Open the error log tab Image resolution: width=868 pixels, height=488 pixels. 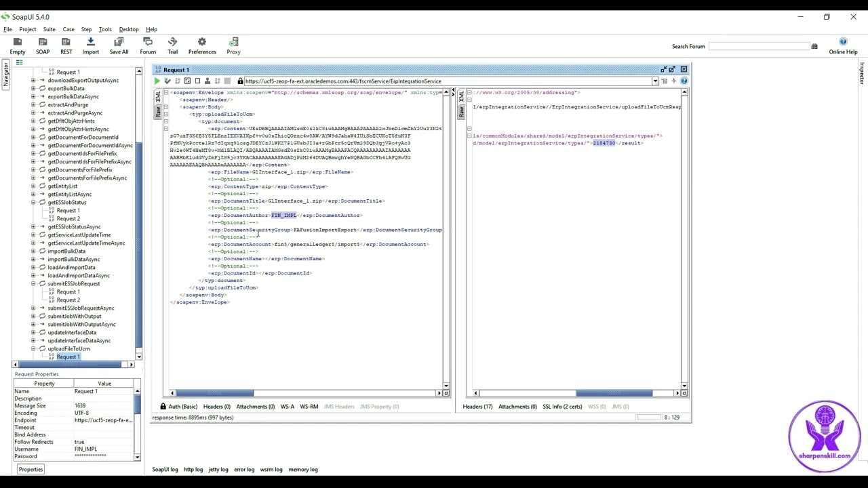tap(244, 469)
